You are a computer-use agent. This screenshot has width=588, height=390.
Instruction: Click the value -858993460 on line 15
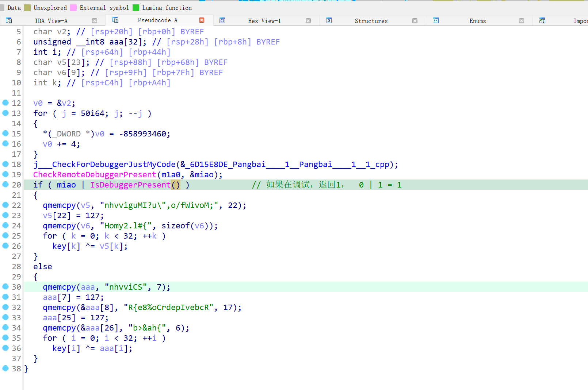[x=142, y=134]
